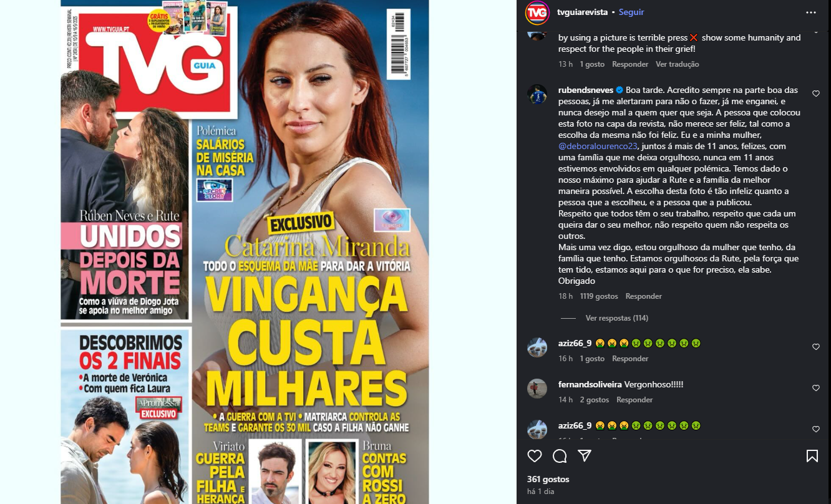Screen dimensions: 831x504
Task: Open the comment bubble icon
Action: 560,456
